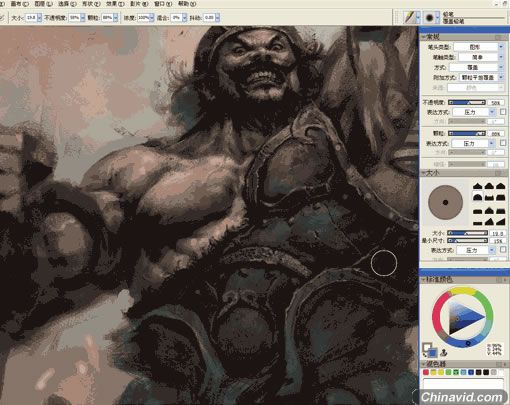The image size is (510, 405).
Task: Click the 15% minimum size value box
Action: pyautogui.click(x=498, y=241)
